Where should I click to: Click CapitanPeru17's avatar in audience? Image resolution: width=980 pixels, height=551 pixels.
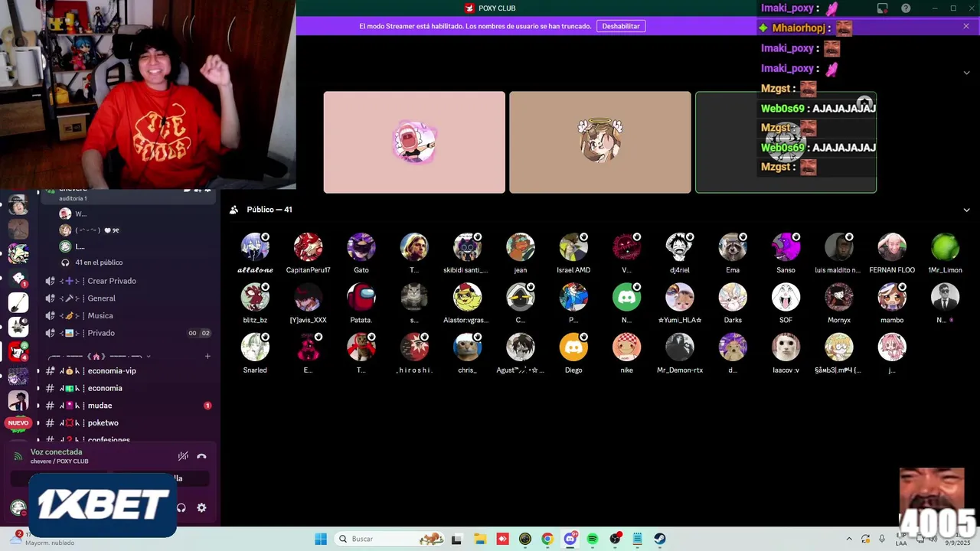[308, 247]
